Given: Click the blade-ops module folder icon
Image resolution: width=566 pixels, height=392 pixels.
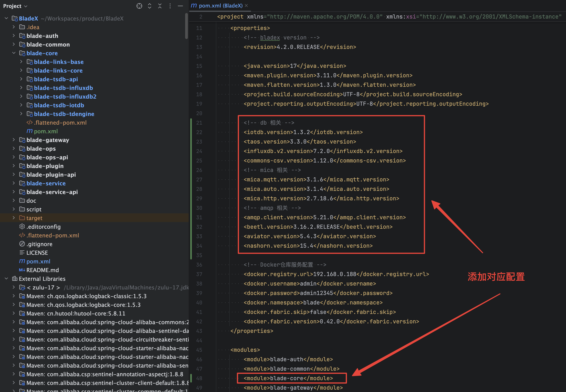Looking at the screenshot, I should (22, 149).
